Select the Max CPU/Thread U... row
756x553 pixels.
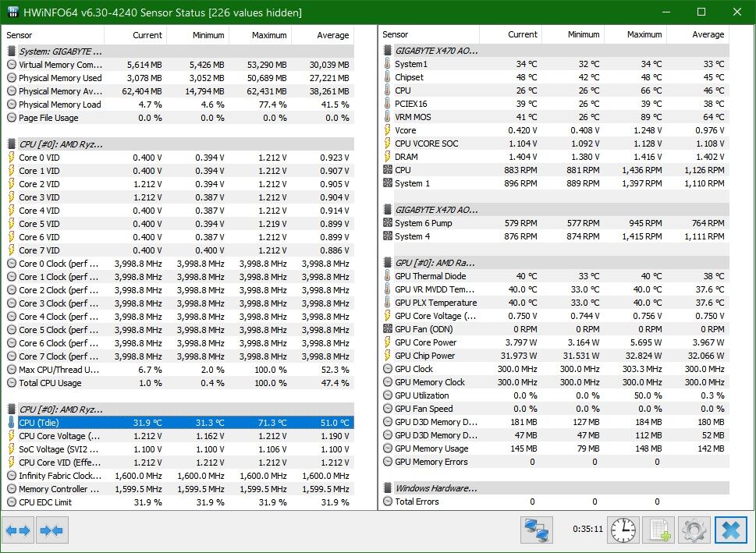click(180, 369)
